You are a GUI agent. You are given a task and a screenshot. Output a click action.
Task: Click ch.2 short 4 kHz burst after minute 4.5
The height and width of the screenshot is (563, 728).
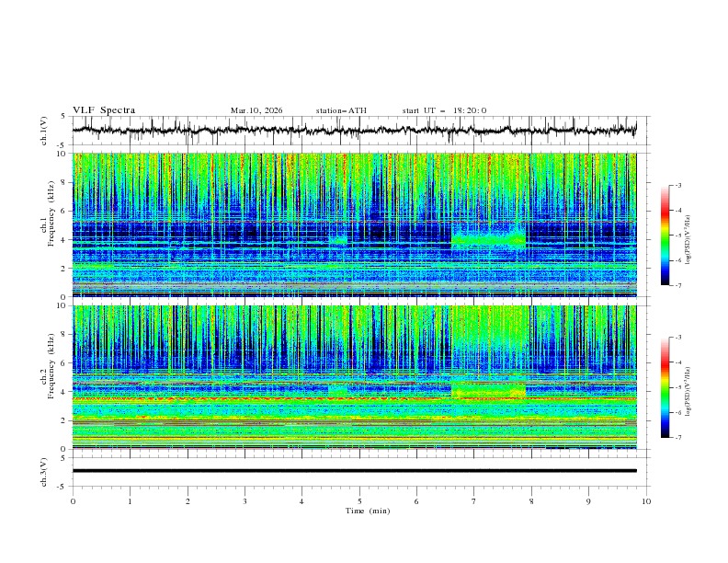click(338, 391)
